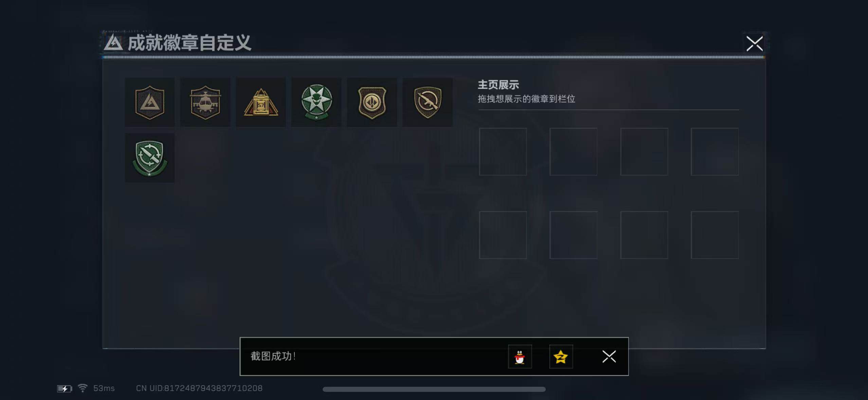
Task: Close the 成就徽章自定义 dialog
Action: pyautogui.click(x=755, y=43)
